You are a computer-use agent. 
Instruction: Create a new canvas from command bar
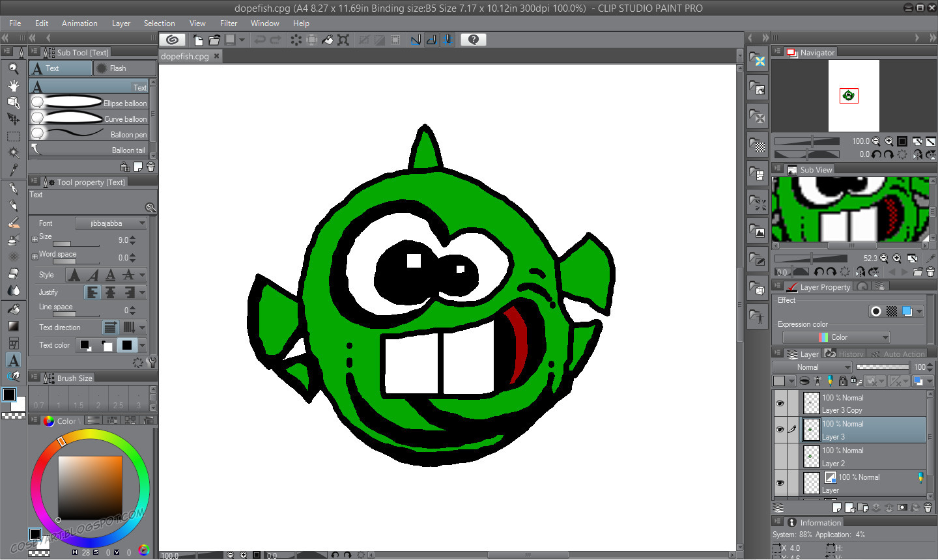pos(198,40)
